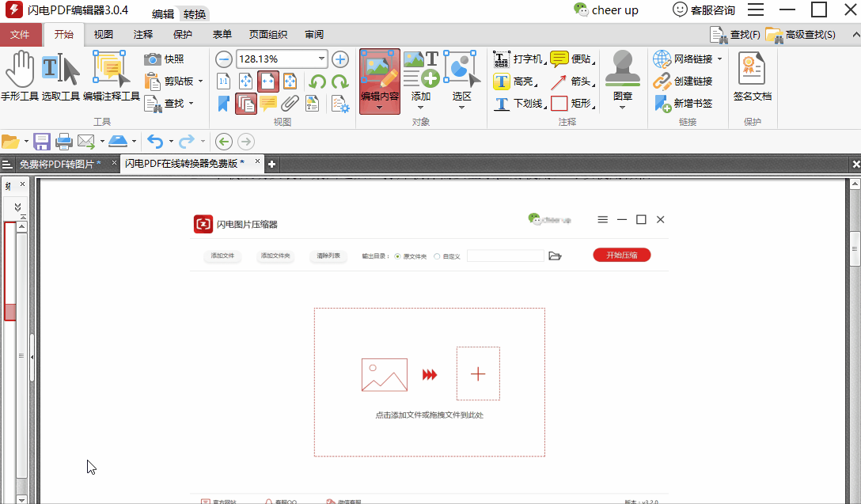Switch to the Page Organize (页面组织) tab
The height and width of the screenshot is (504, 861).
click(x=268, y=35)
